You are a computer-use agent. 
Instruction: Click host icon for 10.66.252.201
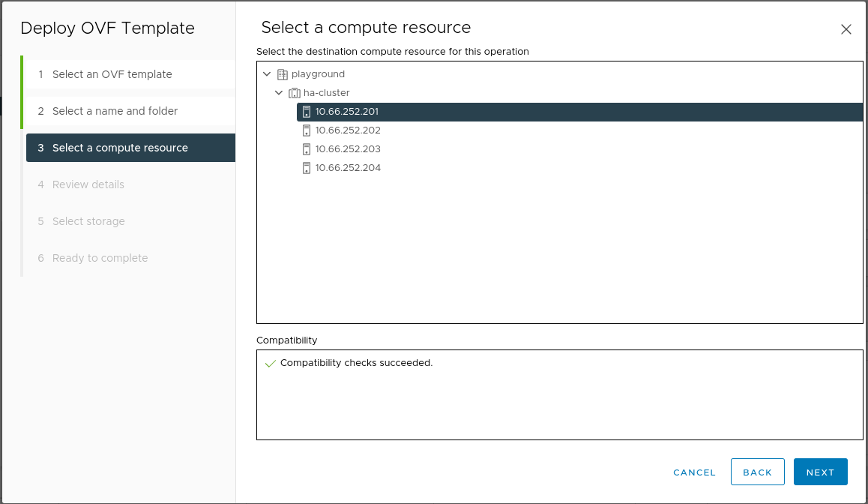click(x=306, y=112)
